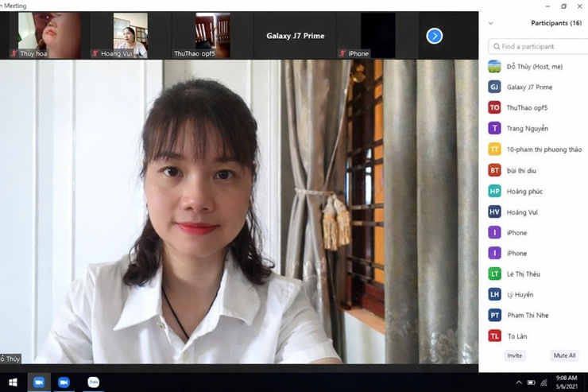The image size is (588, 392).
Task: Collapse the Participants panel chevron
Action: (491, 23)
